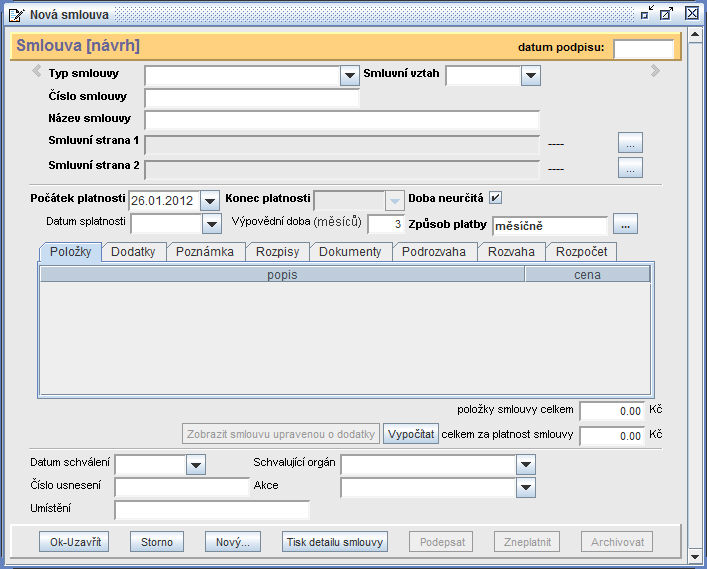Switch to the Dokumenty tab

click(x=350, y=252)
